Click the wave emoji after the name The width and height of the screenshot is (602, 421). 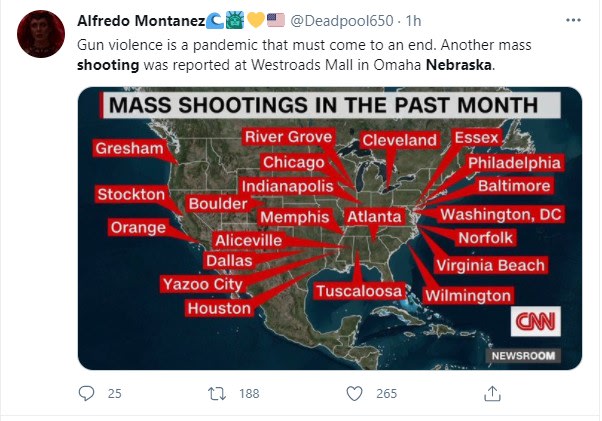(215, 20)
